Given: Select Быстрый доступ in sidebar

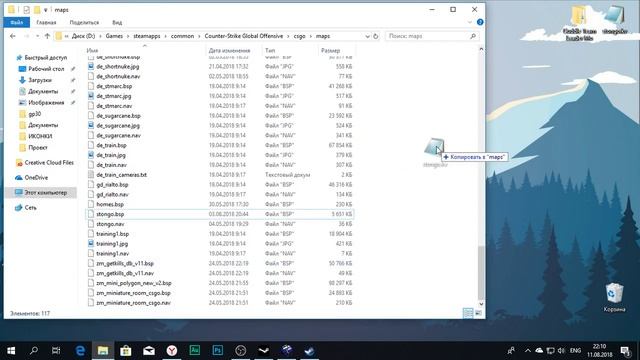Looking at the screenshot, I should (x=45, y=58).
